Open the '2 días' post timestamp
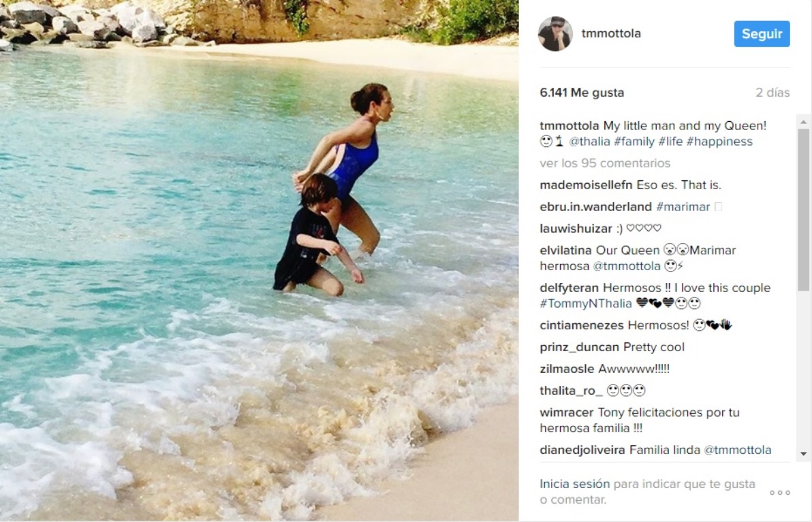Viewport: 812px width, 522px height. click(x=772, y=93)
